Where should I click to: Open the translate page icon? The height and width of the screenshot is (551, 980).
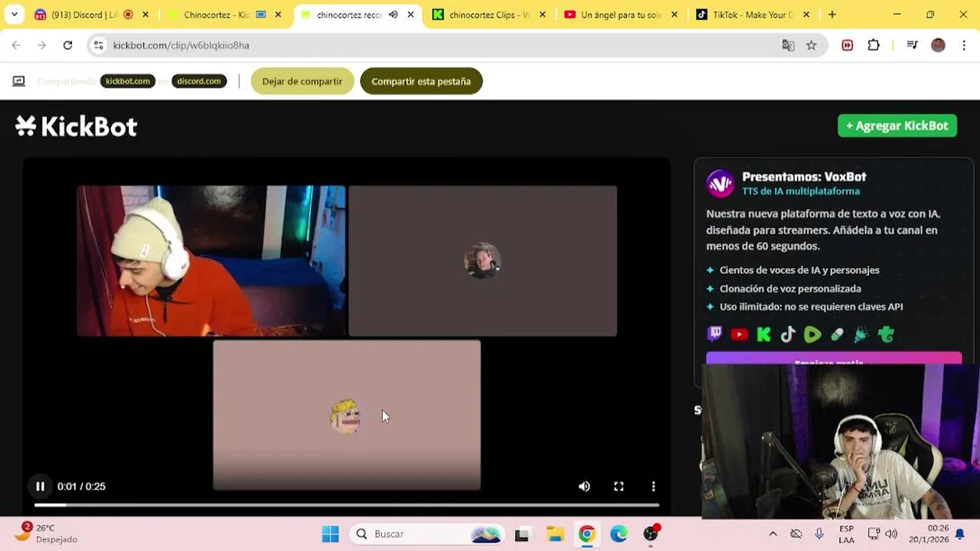(788, 45)
